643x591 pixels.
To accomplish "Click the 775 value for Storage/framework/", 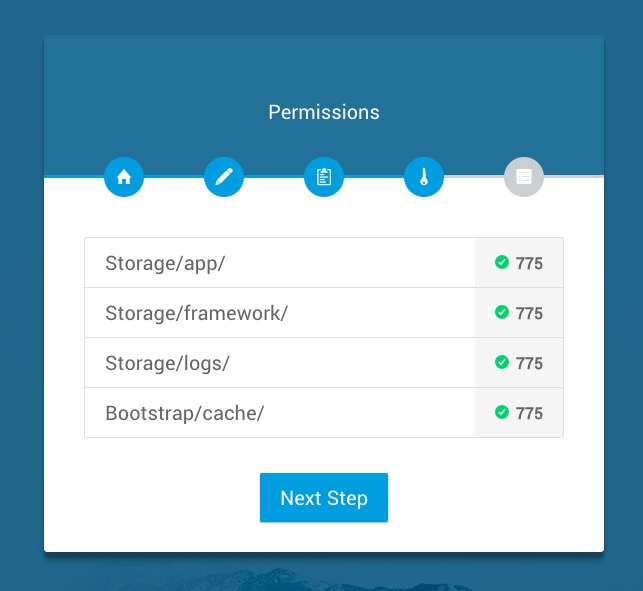I will click(529, 314).
